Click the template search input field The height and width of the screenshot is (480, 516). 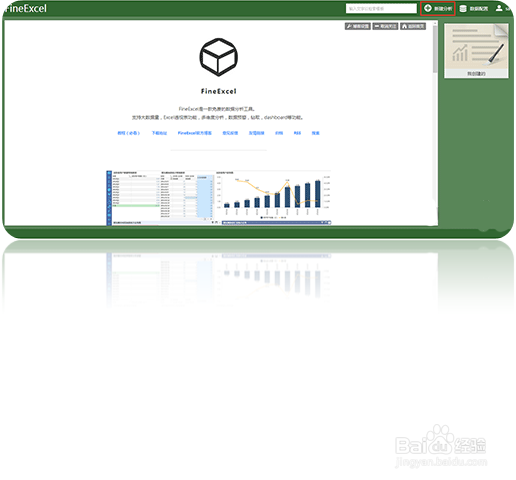coord(381,9)
